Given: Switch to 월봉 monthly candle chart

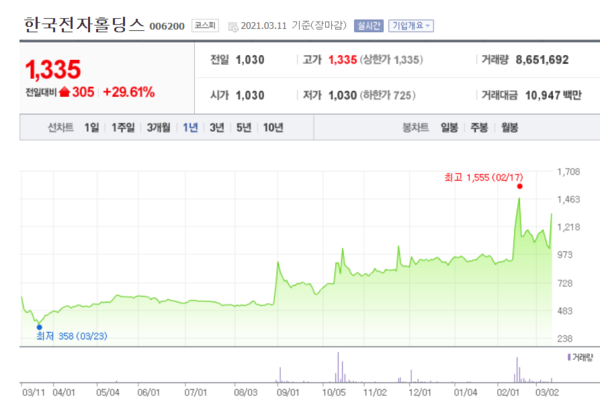Looking at the screenshot, I should [x=510, y=127].
